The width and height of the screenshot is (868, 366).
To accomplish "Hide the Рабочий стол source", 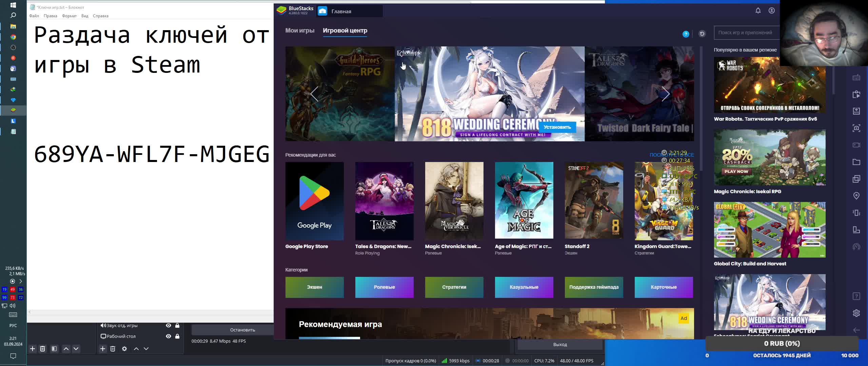I will coord(168,336).
